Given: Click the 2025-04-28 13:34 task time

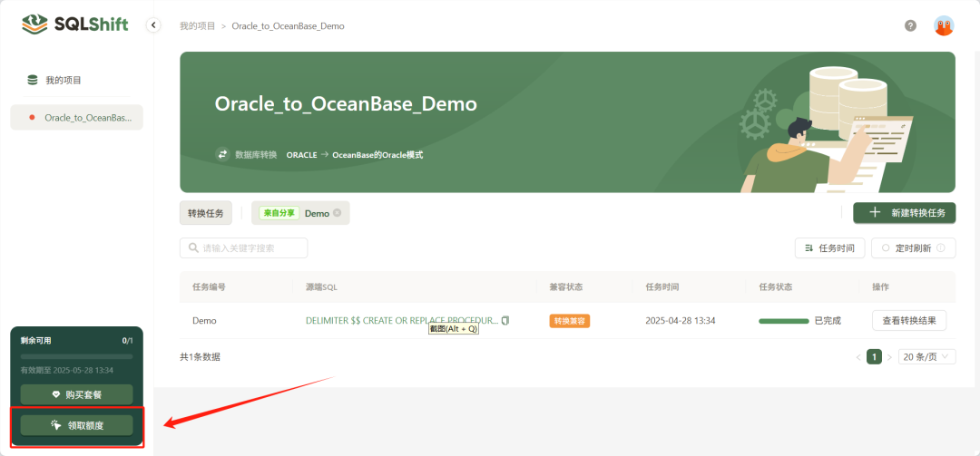Looking at the screenshot, I should click(x=680, y=320).
